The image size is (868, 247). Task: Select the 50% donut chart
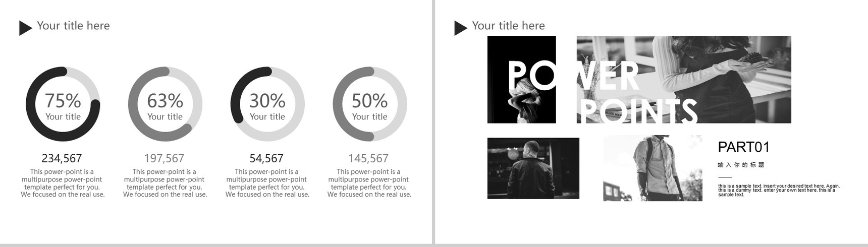point(370,104)
